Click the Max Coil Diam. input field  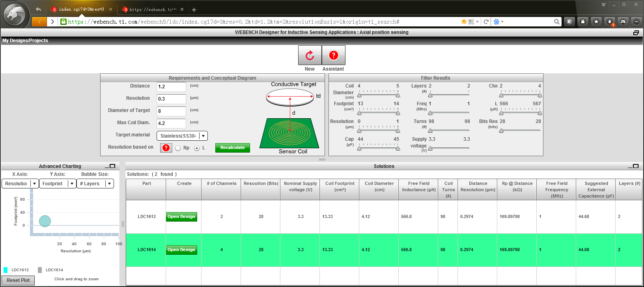point(171,123)
